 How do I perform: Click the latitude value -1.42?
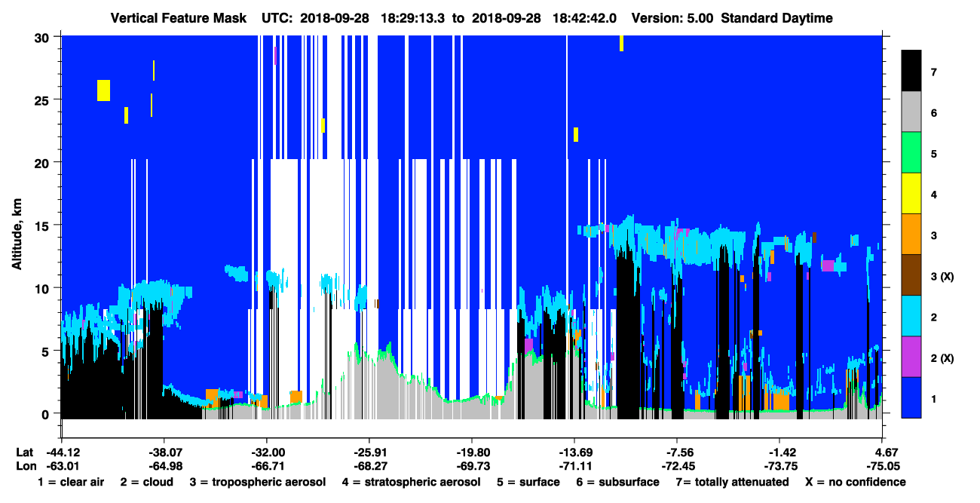(x=781, y=452)
